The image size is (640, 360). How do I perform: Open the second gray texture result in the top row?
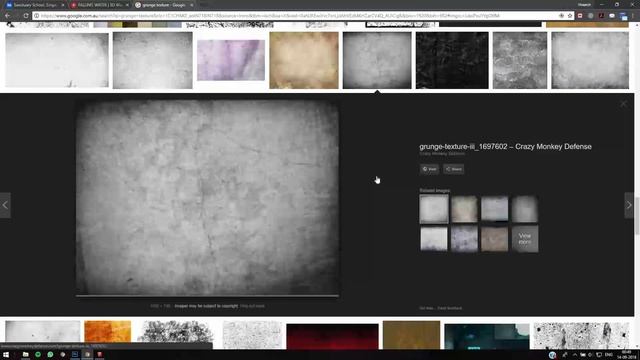pyautogui.click(x=153, y=60)
